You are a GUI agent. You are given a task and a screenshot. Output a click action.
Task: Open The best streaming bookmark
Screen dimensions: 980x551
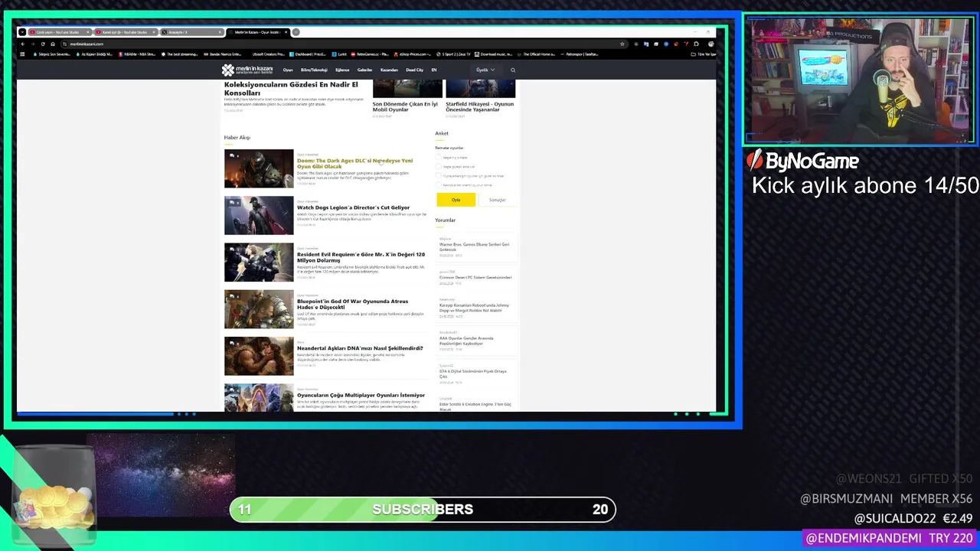181,54
